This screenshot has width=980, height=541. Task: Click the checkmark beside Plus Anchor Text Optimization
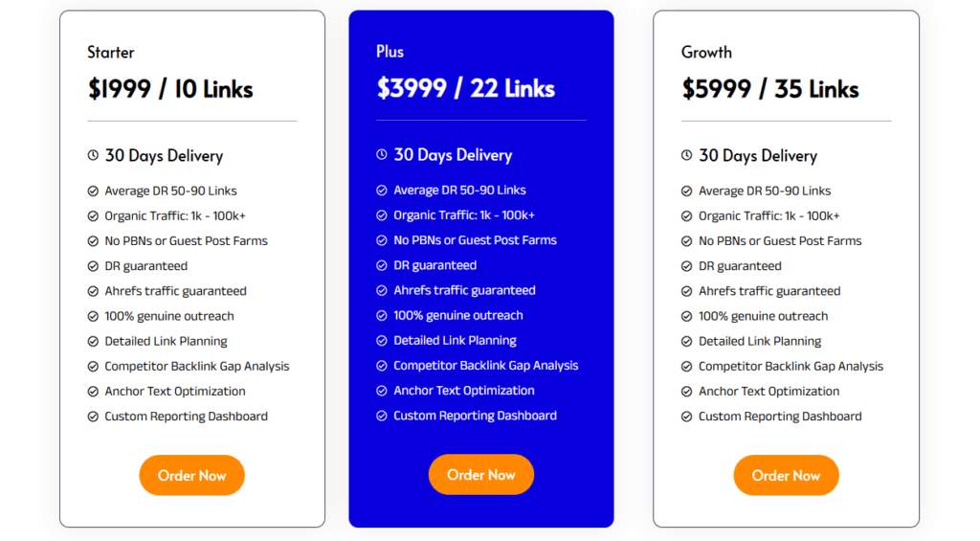tap(382, 391)
